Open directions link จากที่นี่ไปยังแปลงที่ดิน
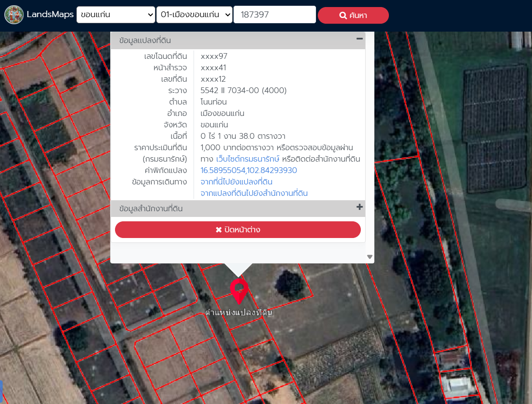Image resolution: width=532 pixels, height=404 pixels. point(237,182)
